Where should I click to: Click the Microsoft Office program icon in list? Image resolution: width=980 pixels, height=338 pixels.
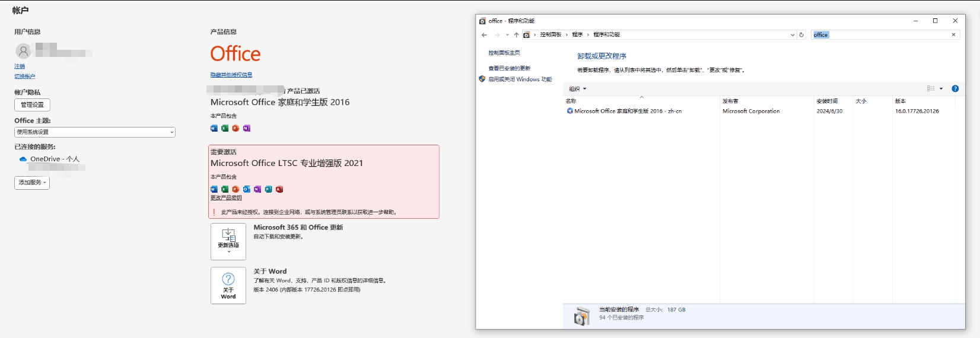tap(570, 111)
